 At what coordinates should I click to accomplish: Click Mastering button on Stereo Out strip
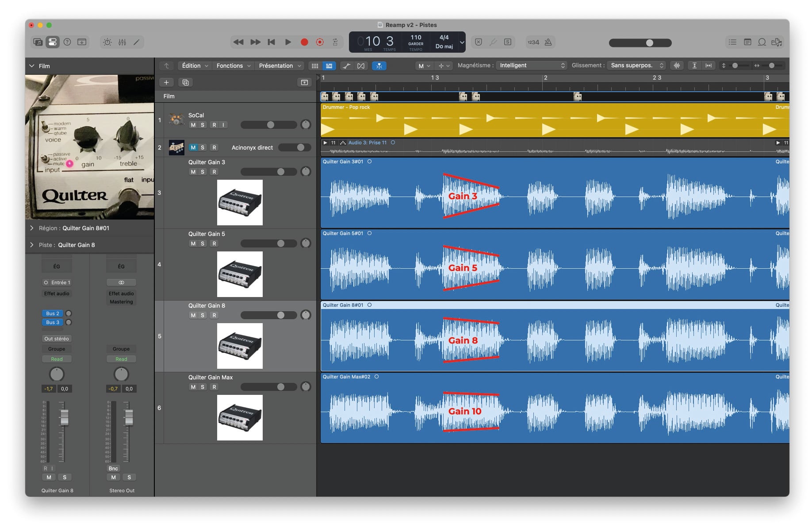pos(121,302)
